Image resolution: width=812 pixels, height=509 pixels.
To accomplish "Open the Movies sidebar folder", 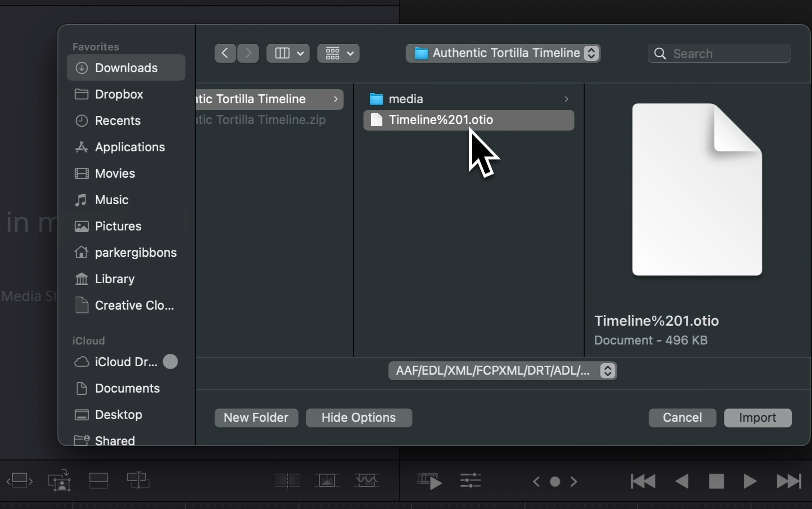I will 126,173.
